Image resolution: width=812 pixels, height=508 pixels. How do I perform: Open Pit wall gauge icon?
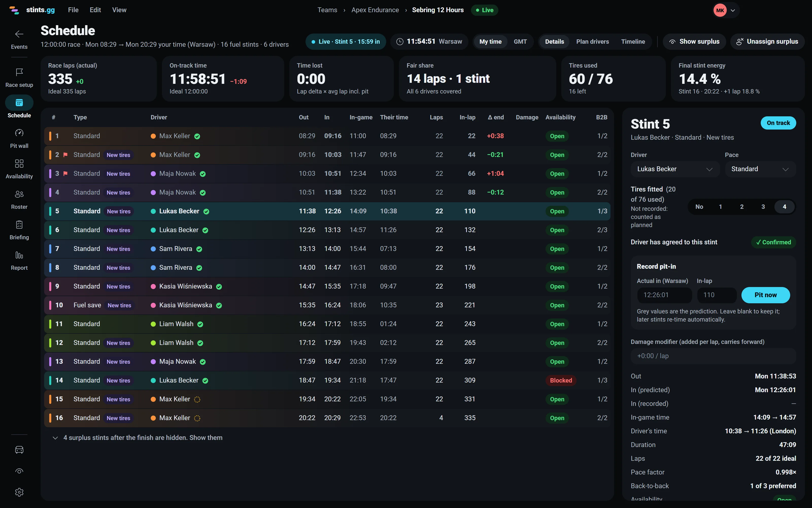(19, 133)
